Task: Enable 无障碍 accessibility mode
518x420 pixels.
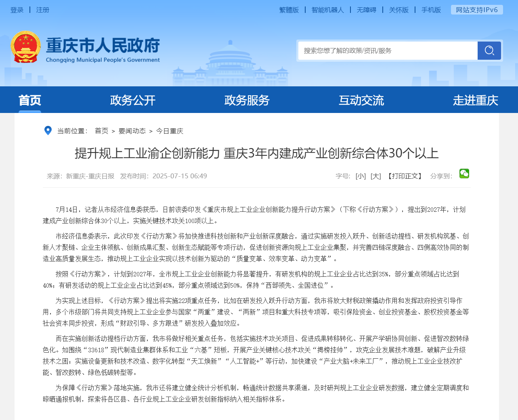Action: (367, 10)
